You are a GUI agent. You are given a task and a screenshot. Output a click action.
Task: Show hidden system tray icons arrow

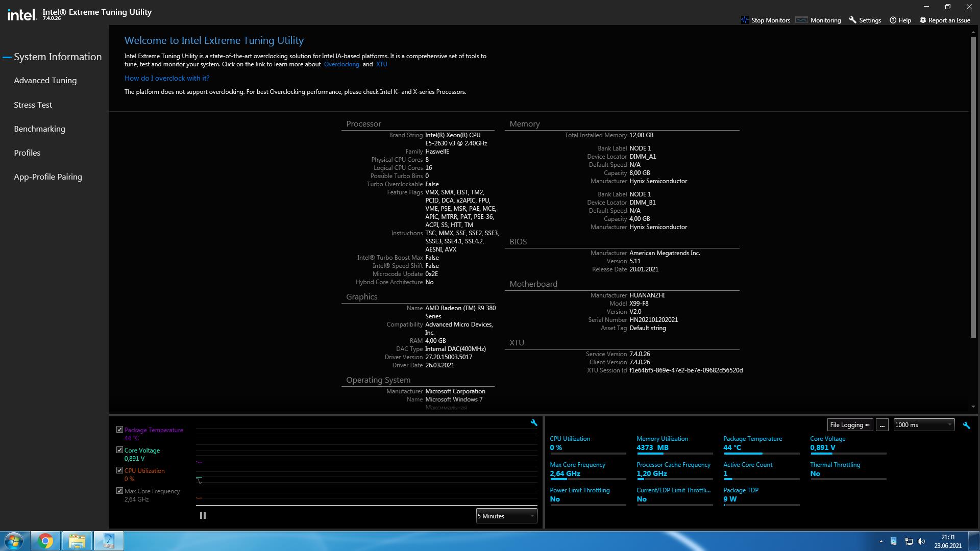881,541
